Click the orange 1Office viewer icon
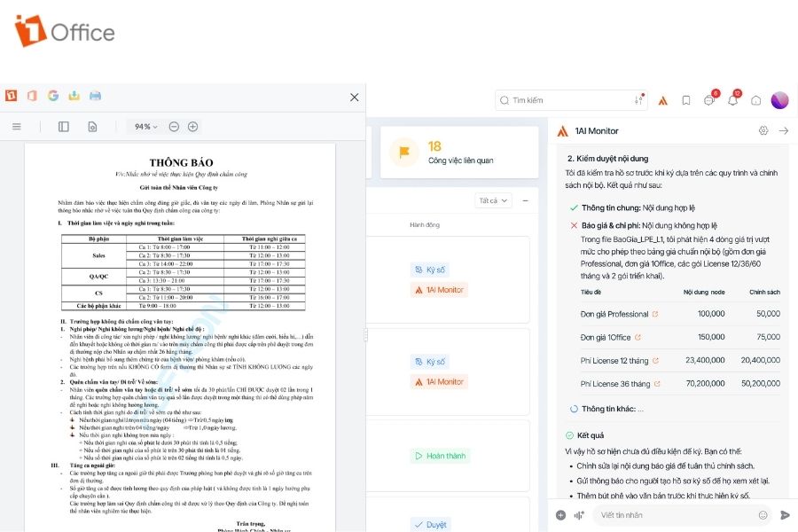This screenshot has height=532, width=798. click(12, 95)
